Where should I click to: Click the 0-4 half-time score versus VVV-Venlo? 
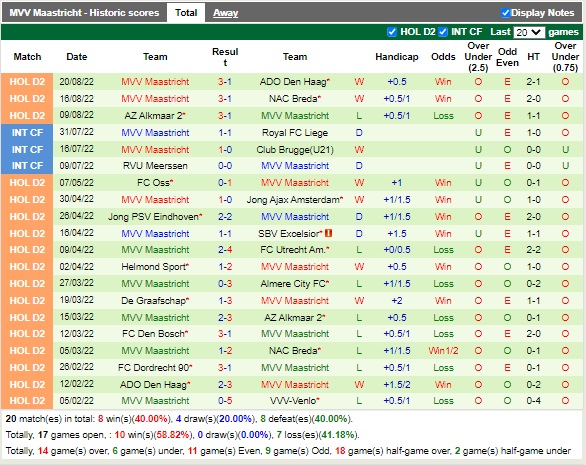[533, 401]
